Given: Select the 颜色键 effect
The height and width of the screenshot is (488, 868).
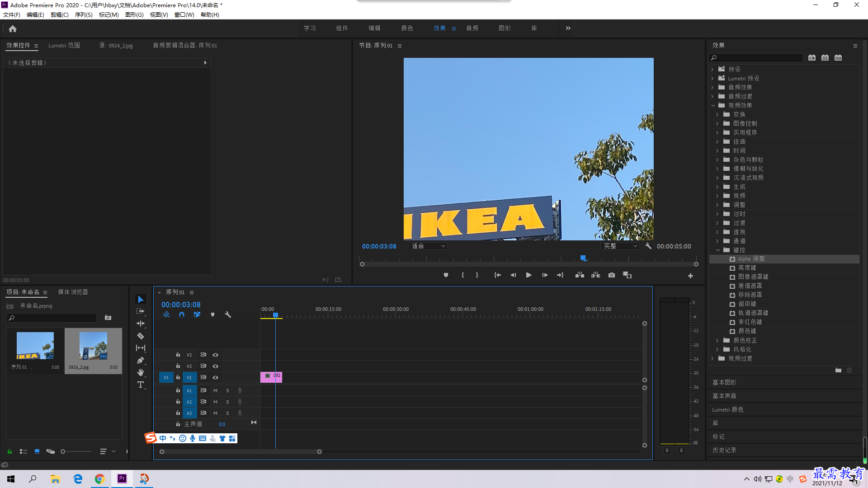Looking at the screenshot, I should click(747, 331).
